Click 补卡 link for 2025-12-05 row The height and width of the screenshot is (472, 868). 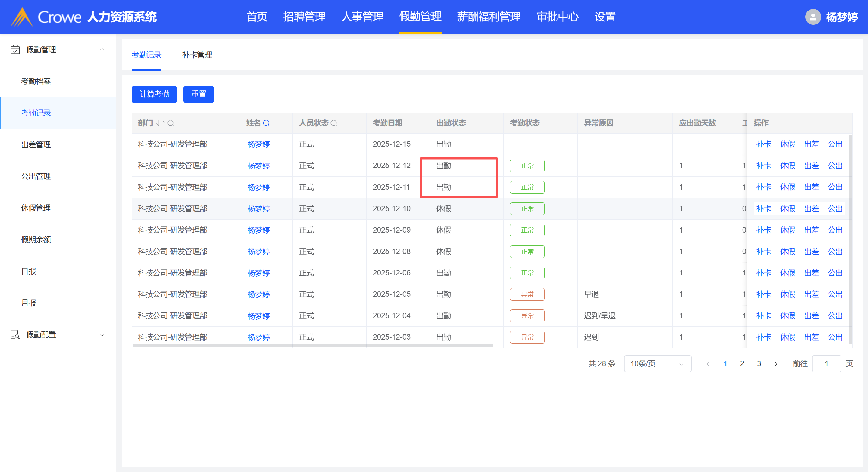coord(763,294)
